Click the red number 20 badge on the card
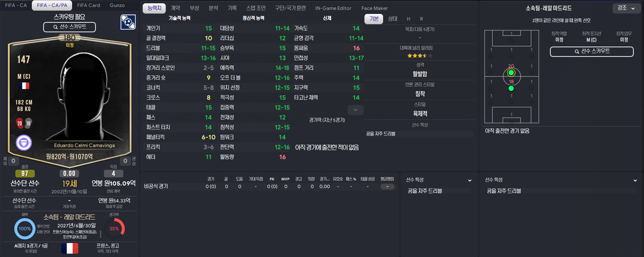Viewport: 644px width, 257px height. [20, 124]
